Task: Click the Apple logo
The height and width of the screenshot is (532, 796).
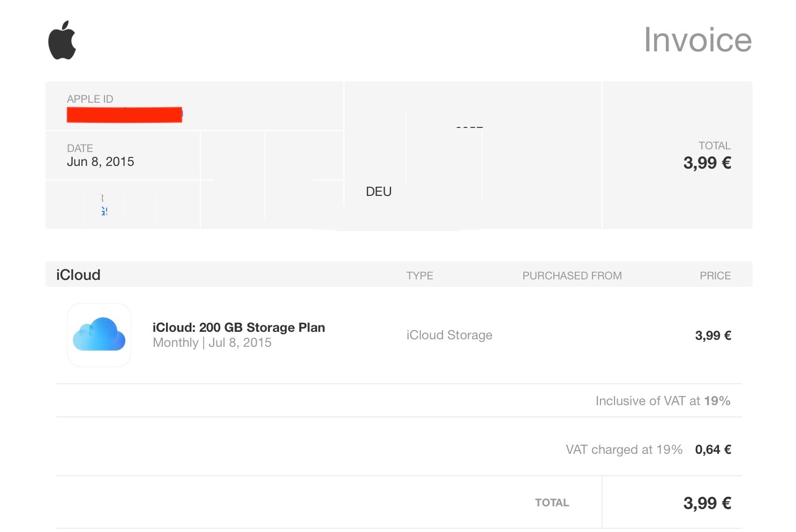Action: coord(62,40)
